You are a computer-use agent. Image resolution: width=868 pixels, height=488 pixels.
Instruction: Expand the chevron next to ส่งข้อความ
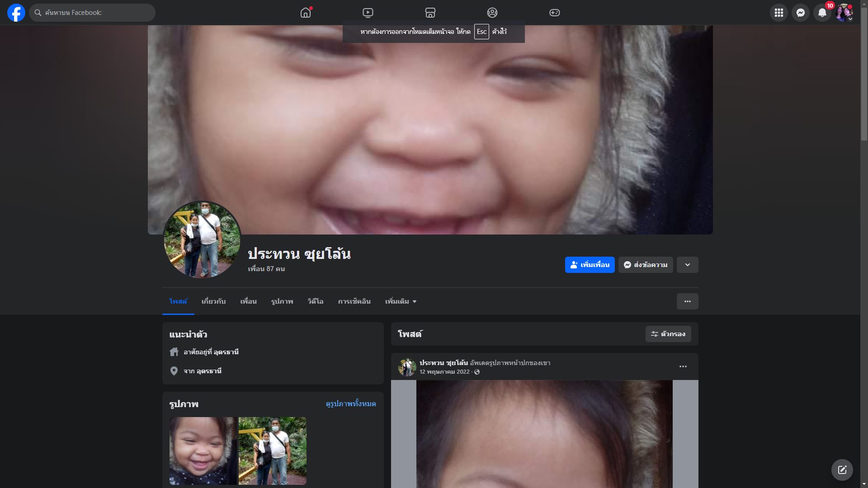coord(687,265)
